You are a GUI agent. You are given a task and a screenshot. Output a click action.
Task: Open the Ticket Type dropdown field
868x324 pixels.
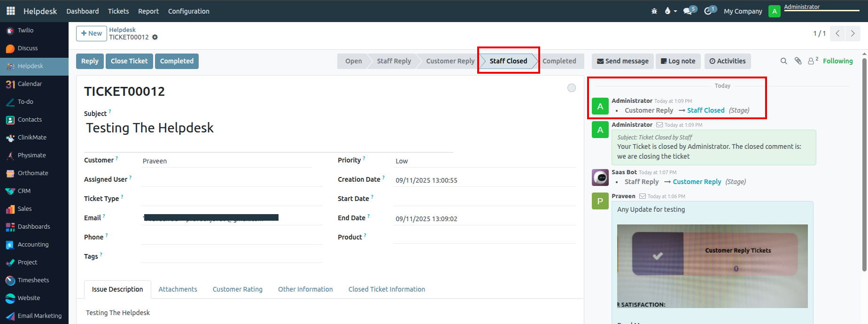click(231, 199)
